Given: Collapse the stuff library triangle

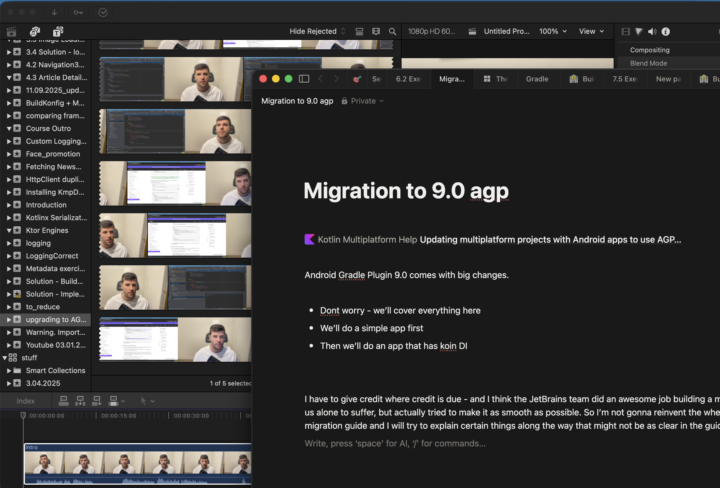Looking at the screenshot, I should (x=4, y=358).
